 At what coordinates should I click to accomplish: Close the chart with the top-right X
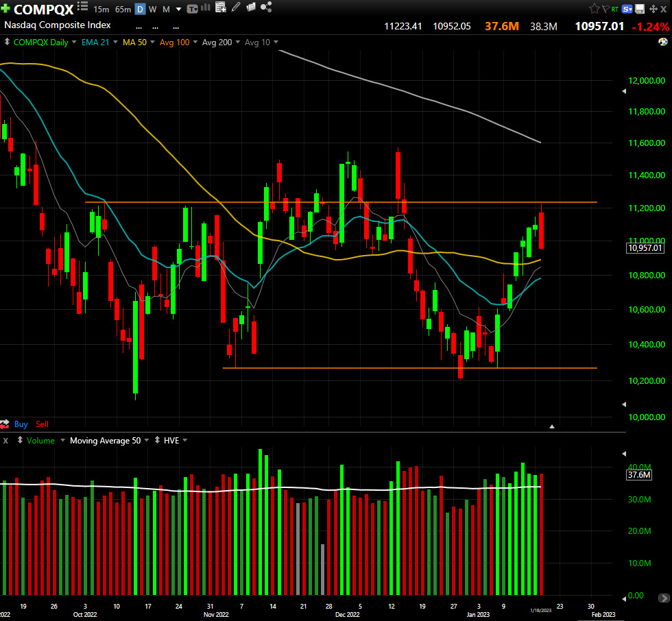click(x=664, y=9)
